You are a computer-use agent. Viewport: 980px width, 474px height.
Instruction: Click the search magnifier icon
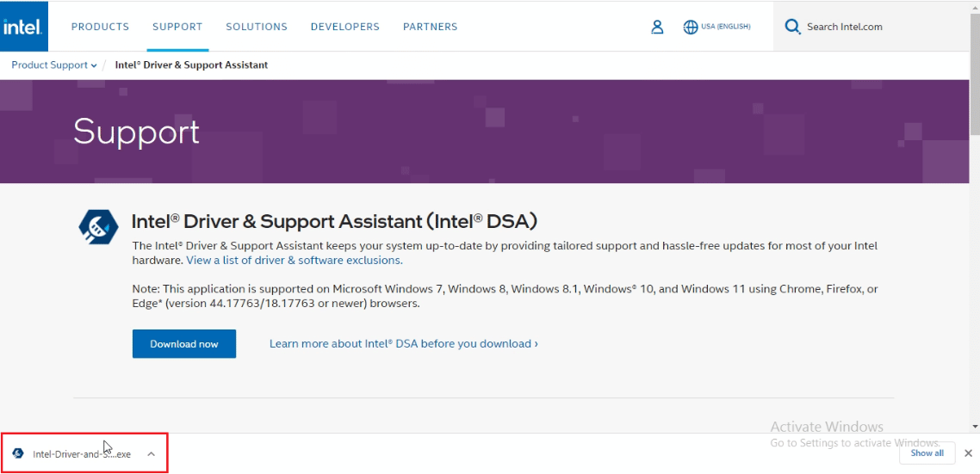coord(792,27)
